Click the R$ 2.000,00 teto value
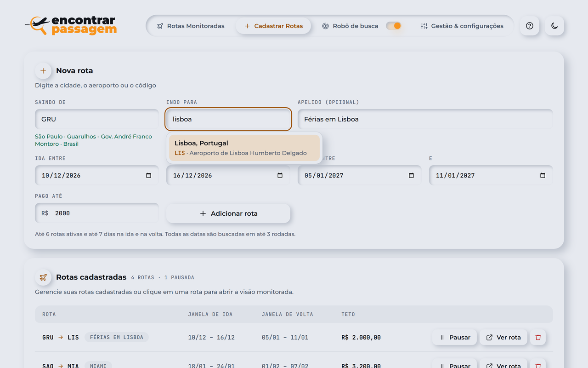This screenshot has height=368, width=588. [361, 337]
